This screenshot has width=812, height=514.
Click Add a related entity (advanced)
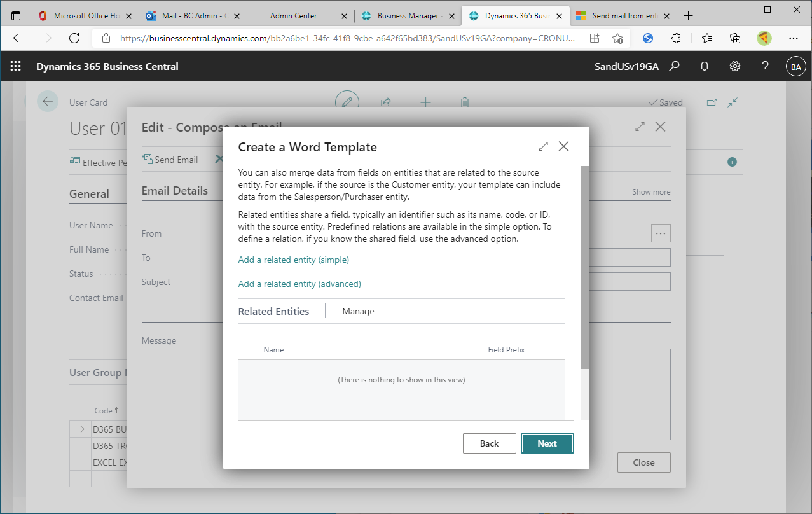[299, 284]
